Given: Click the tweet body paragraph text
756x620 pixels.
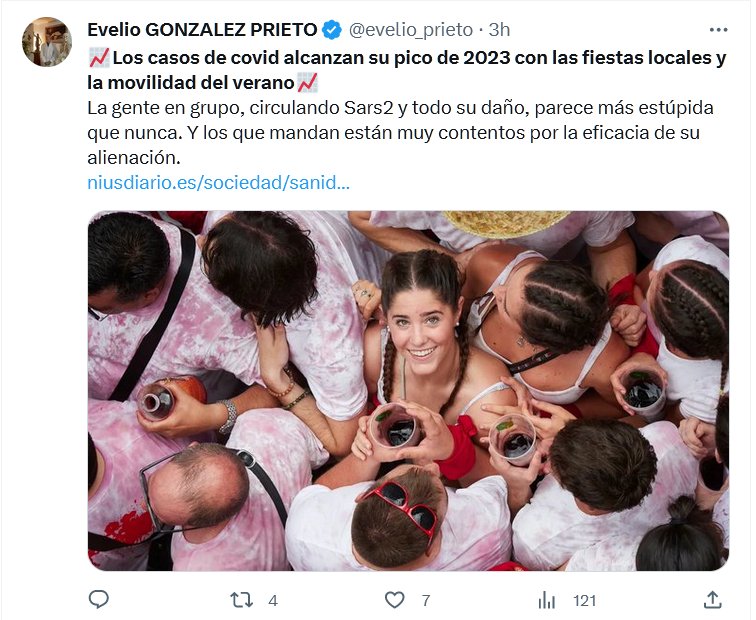Looking at the screenshot, I should pos(400,133).
